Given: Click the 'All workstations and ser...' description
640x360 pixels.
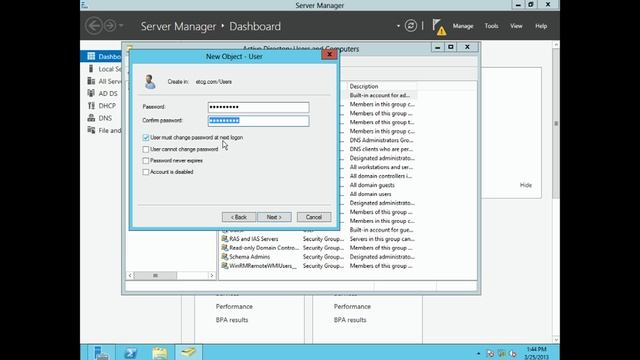Looking at the screenshot, I should pos(381,167).
